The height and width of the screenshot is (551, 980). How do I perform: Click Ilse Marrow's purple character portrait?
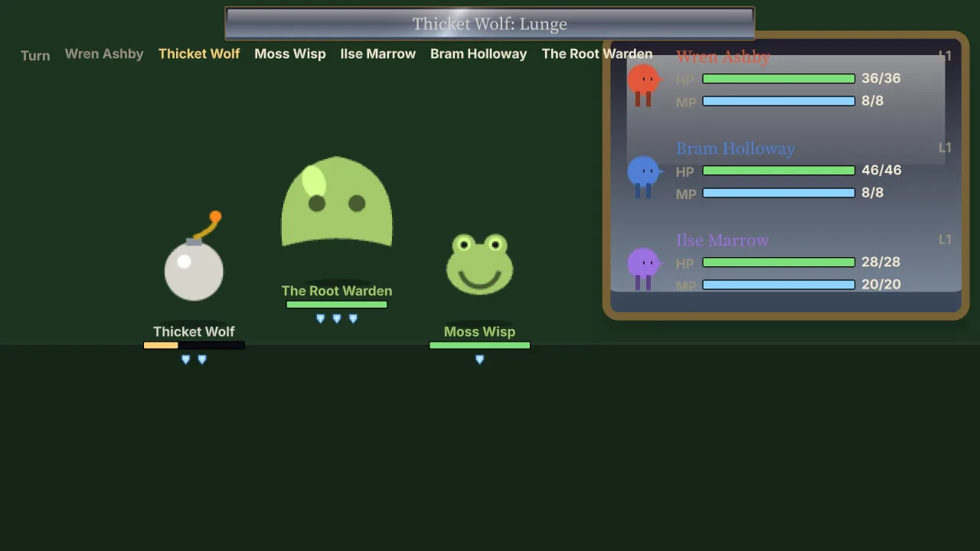643,269
